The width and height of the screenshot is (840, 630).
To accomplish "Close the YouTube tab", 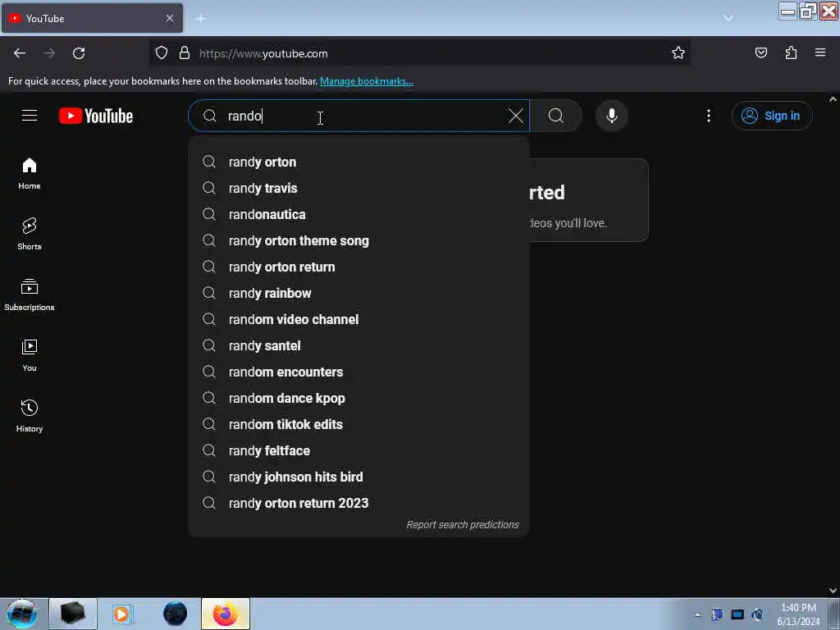I will click(x=170, y=18).
